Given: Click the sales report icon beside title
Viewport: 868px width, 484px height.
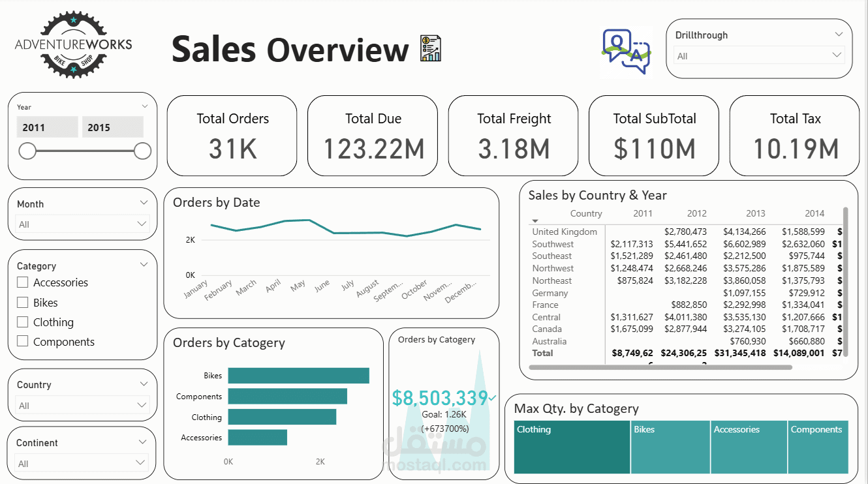Looking at the screenshot, I should [431, 49].
